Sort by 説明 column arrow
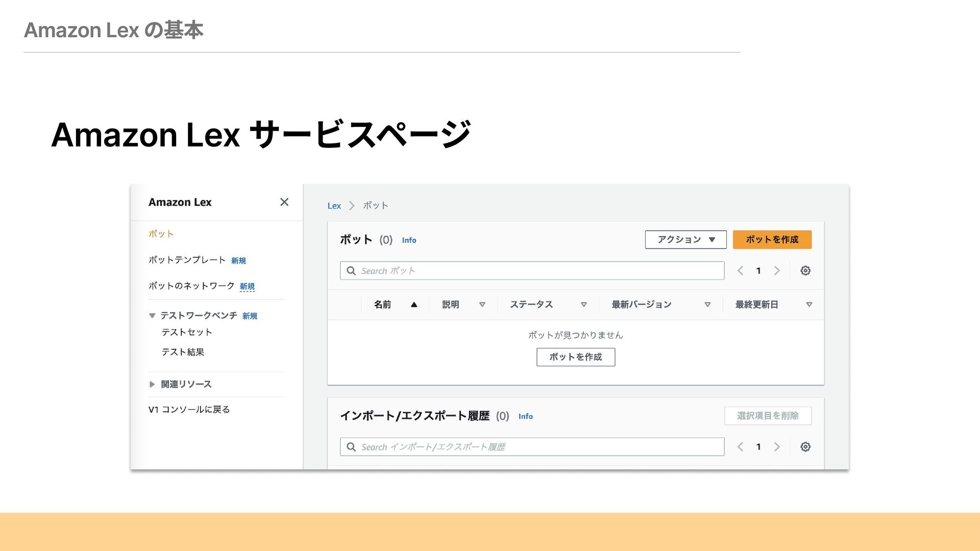This screenshot has width=980, height=551. coord(482,305)
